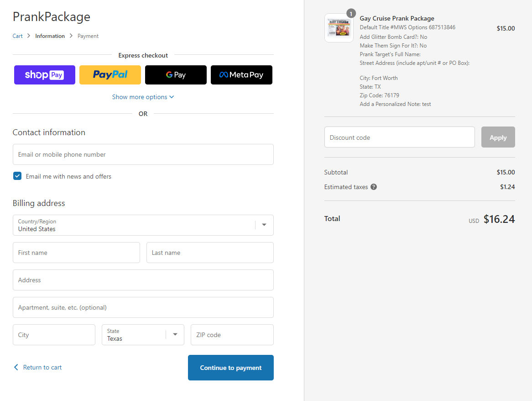Pay with Shop Pay express button
The height and width of the screenshot is (401, 532).
click(44, 75)
